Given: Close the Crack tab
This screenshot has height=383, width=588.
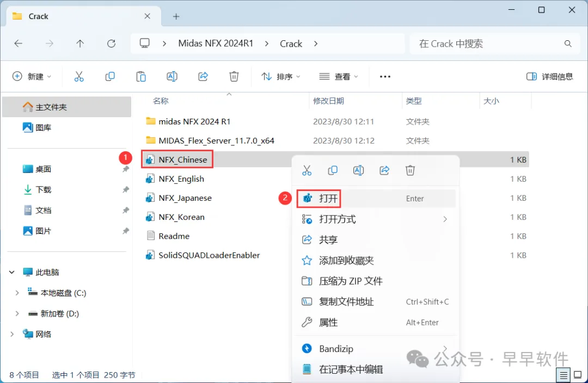Looking at the screenshot, I should (148, 16).
